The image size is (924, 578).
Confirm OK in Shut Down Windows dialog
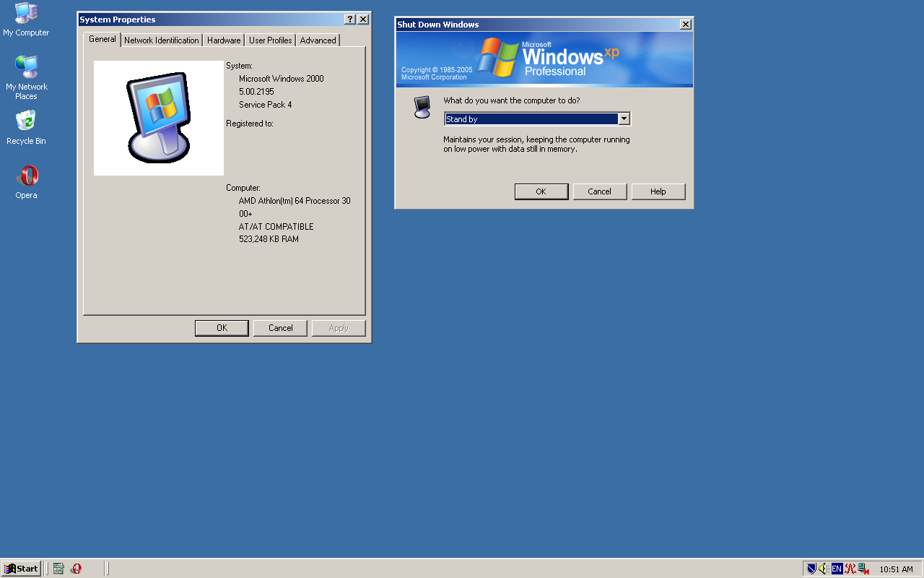(x=541, y=191)
